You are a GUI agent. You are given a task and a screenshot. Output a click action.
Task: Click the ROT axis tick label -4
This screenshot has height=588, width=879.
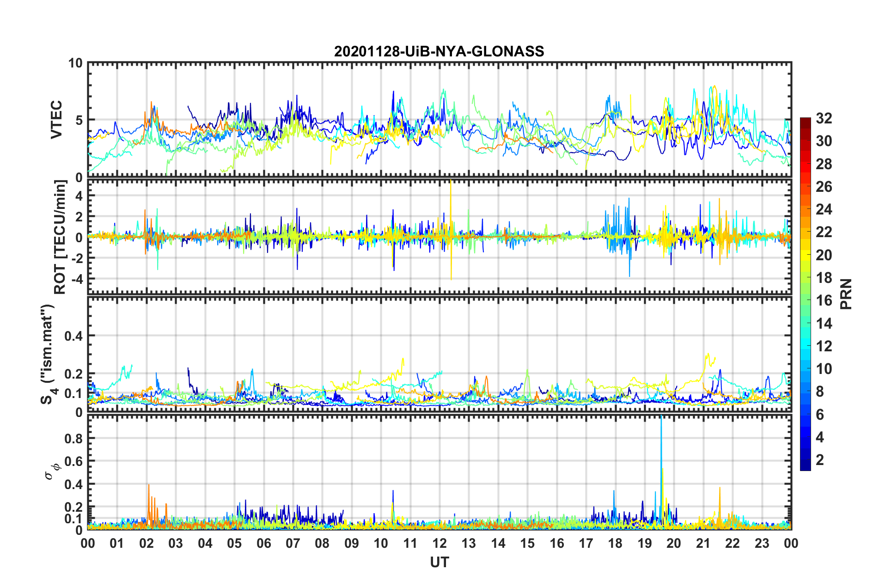click(77, 279)
